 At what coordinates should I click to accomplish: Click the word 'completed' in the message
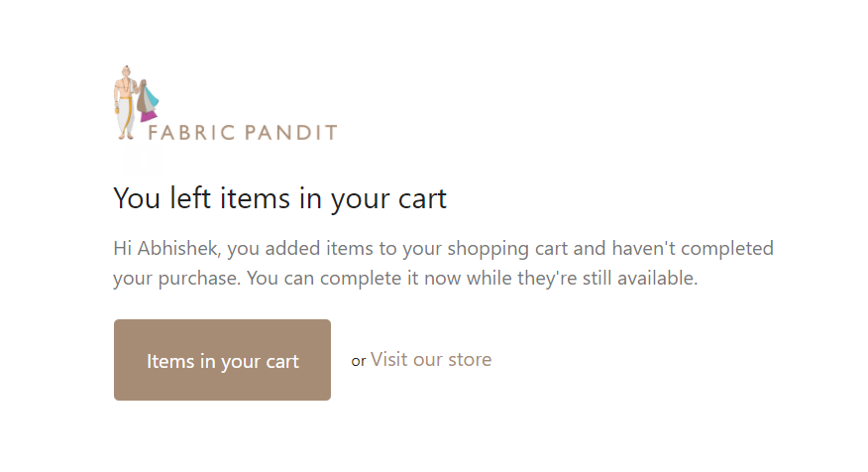click(727, 249)
